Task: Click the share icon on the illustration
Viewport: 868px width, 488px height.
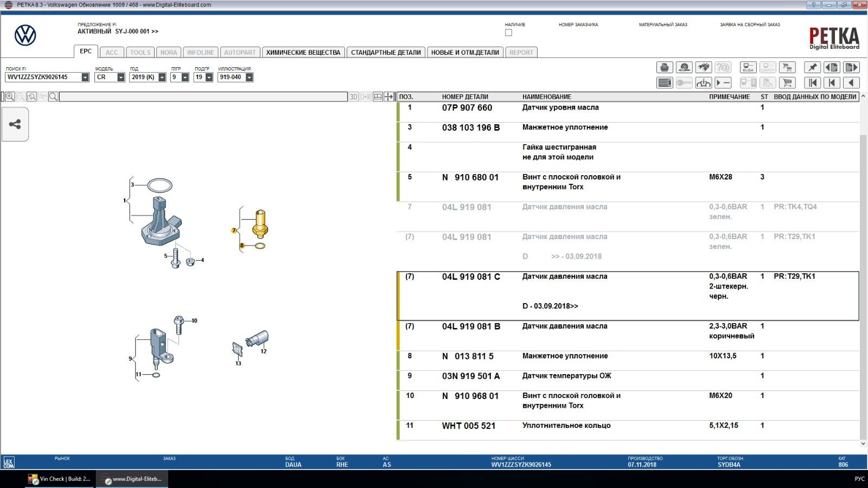Action: point(15,124)
